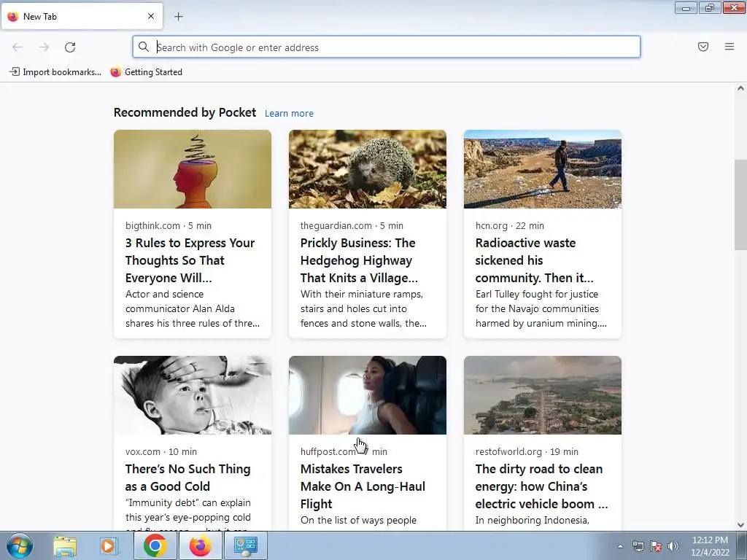Show hidden system tray icons arrow

(x=620, y=546)
